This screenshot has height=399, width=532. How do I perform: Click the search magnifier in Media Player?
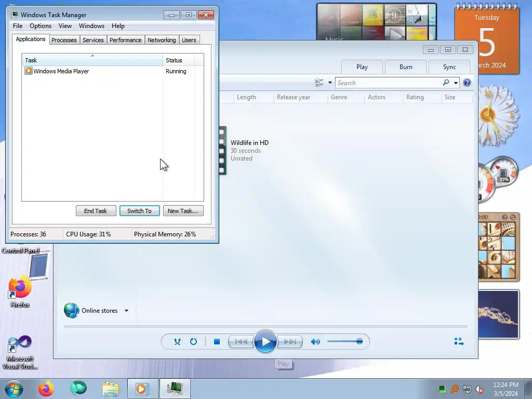pyautogui.click(x=446, y=83)
